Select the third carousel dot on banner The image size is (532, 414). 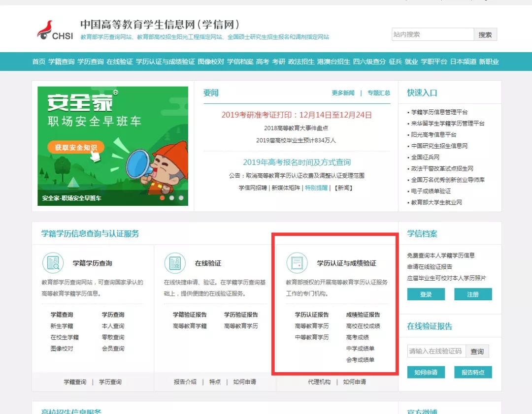[181, 198]
